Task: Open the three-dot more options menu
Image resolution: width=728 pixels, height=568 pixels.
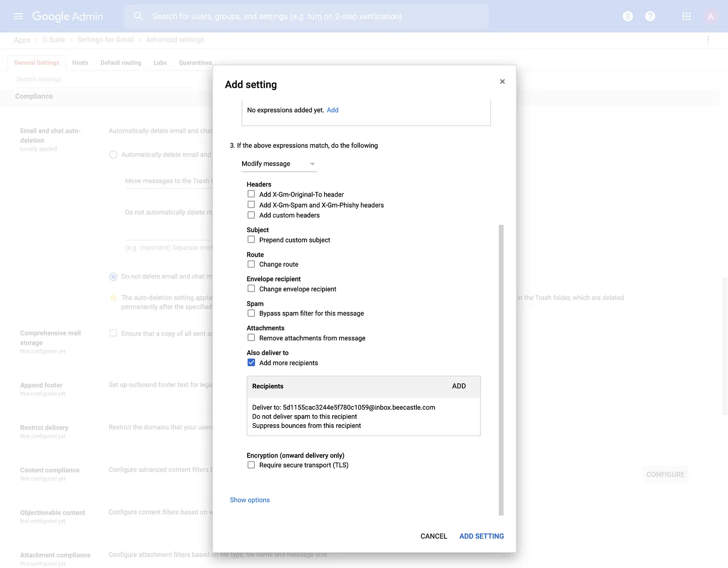Action: click(x=708, y=40)
